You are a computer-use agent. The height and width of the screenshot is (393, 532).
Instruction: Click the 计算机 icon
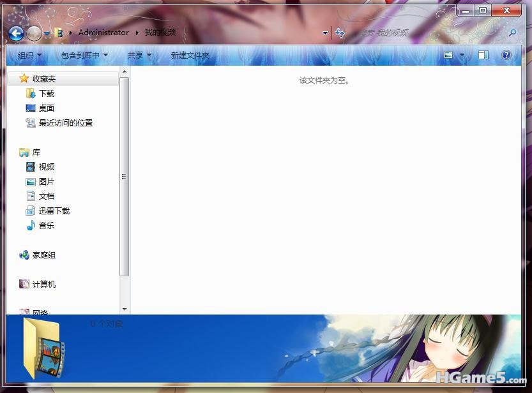24,284
